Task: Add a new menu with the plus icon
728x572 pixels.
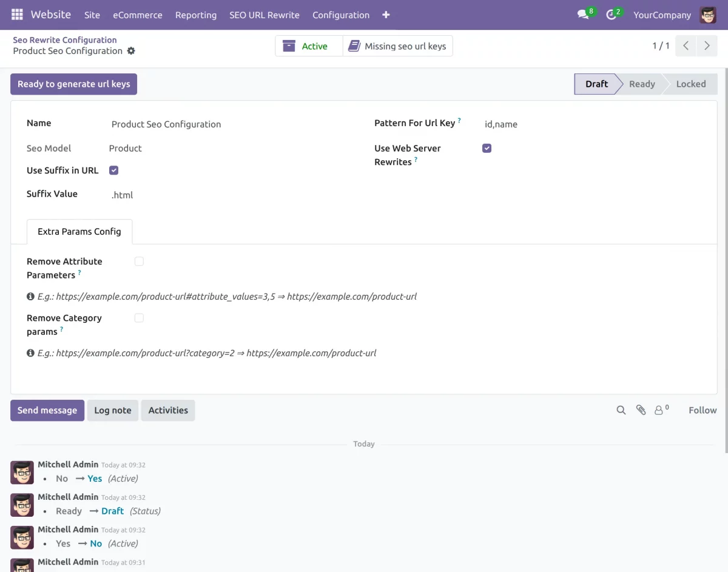Action: (386, 15)
